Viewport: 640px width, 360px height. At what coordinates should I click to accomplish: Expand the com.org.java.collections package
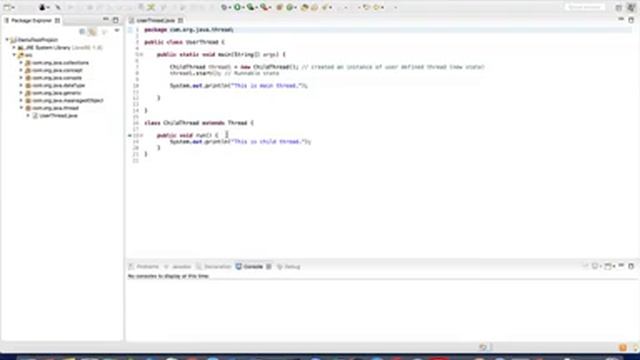tap(21, 62)
